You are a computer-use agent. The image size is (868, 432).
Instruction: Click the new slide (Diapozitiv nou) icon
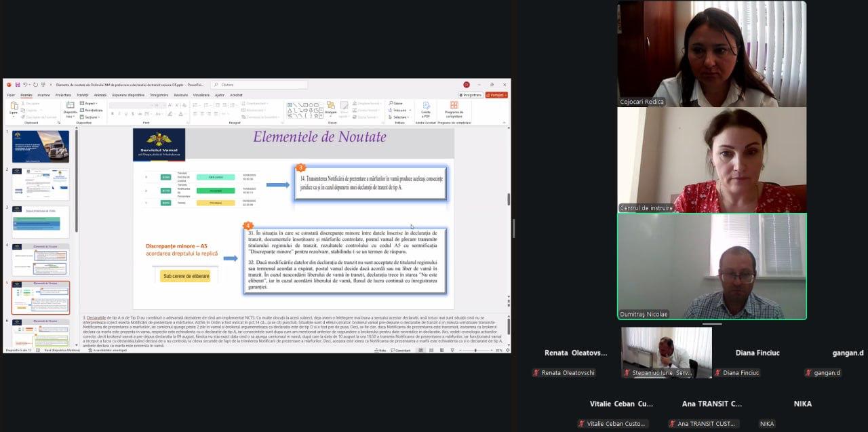pos(70,107)
